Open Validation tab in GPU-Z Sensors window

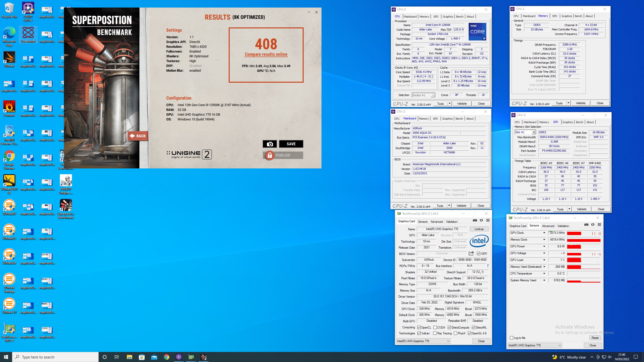pos(563,226)
